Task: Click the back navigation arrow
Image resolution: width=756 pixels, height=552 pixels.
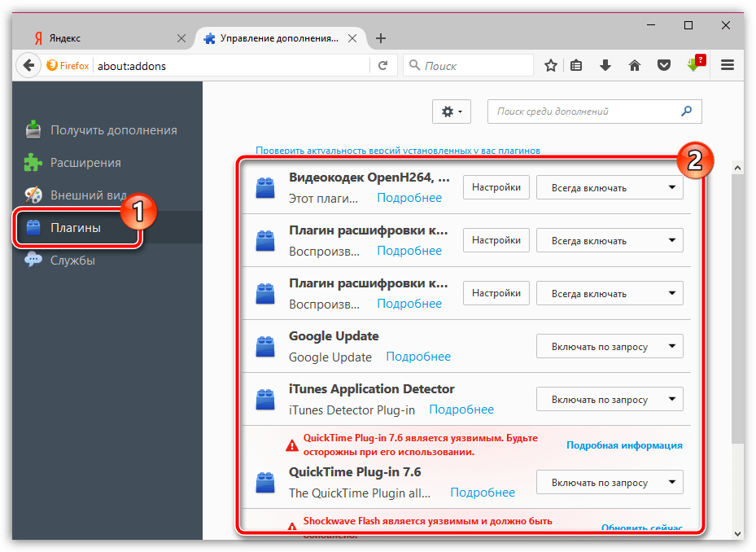Action: [x=28, y=65]
